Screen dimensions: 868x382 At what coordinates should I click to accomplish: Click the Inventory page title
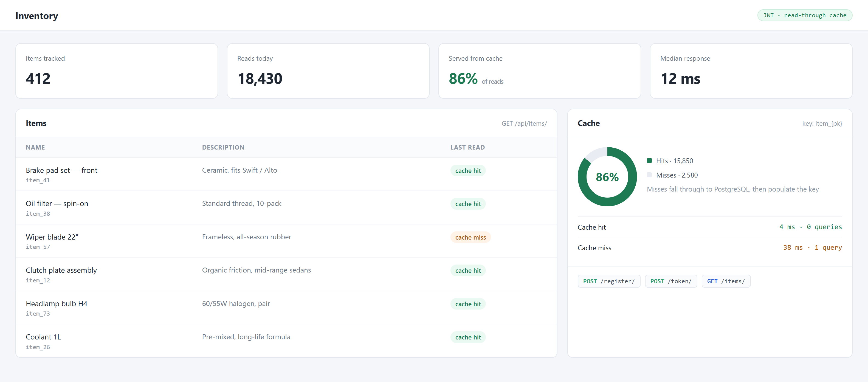tap(37, 16)
